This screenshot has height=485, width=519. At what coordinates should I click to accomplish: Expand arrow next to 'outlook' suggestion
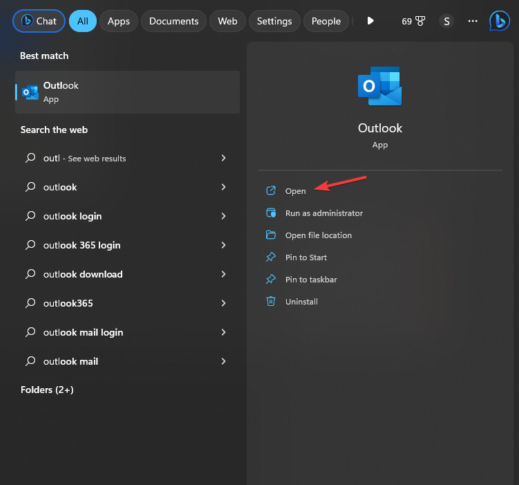click(223, 187)
